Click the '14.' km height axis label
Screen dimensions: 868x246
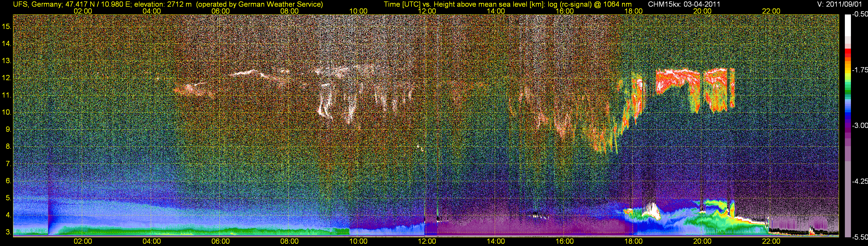7,43
